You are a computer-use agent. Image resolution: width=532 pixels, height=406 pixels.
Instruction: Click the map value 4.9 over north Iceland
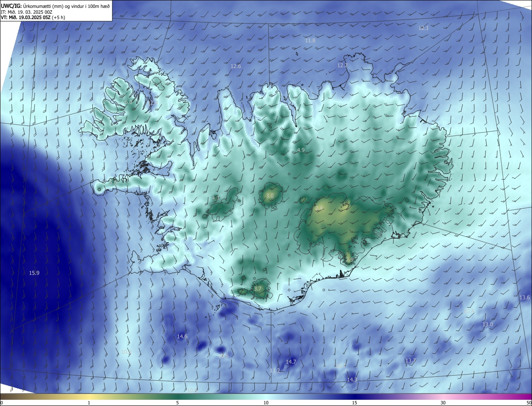(301, 149)
